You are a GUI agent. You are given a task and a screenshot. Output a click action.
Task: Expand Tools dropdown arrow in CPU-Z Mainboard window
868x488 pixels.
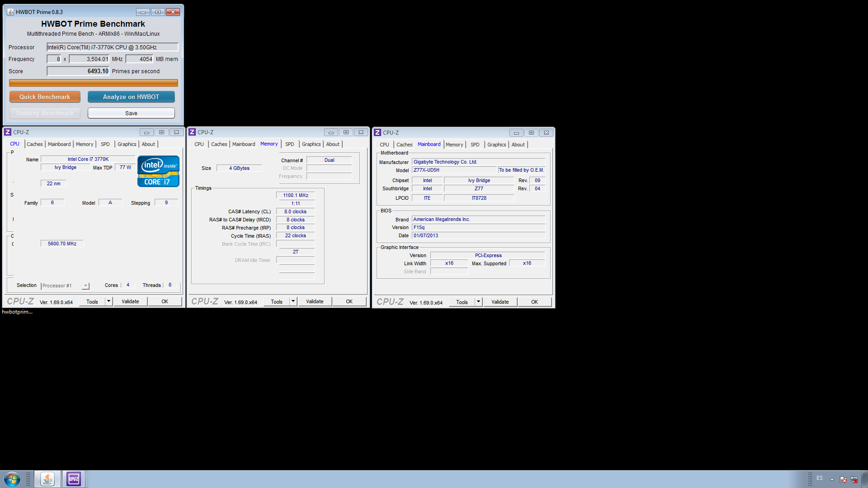(x=479, y=302)
